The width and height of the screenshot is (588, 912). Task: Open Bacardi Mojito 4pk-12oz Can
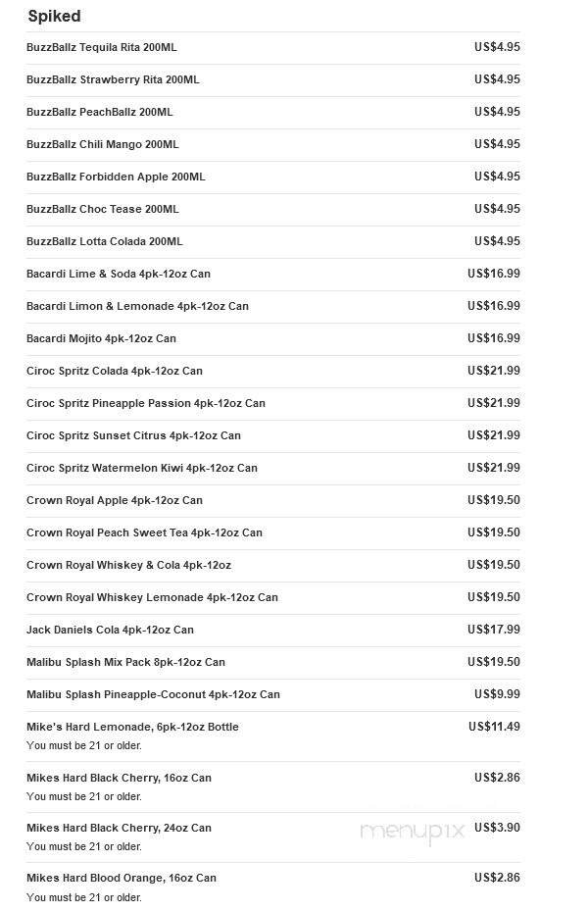[x=101, y=338]
